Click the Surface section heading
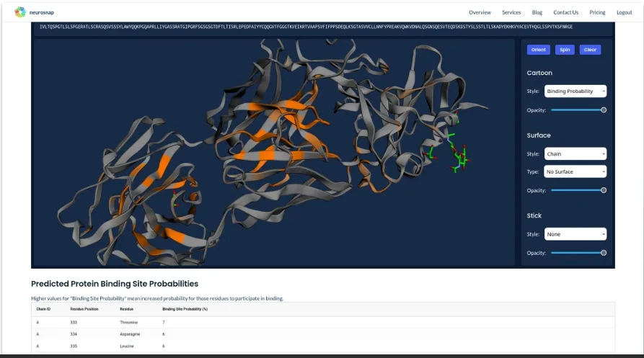 pyautogui.click(x=539, y=135)
